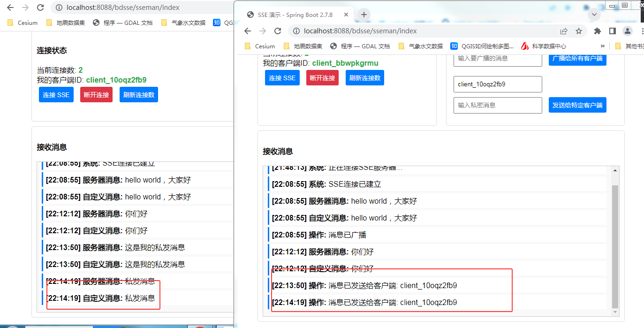View site info icon in right address bar

click(295, 31)
